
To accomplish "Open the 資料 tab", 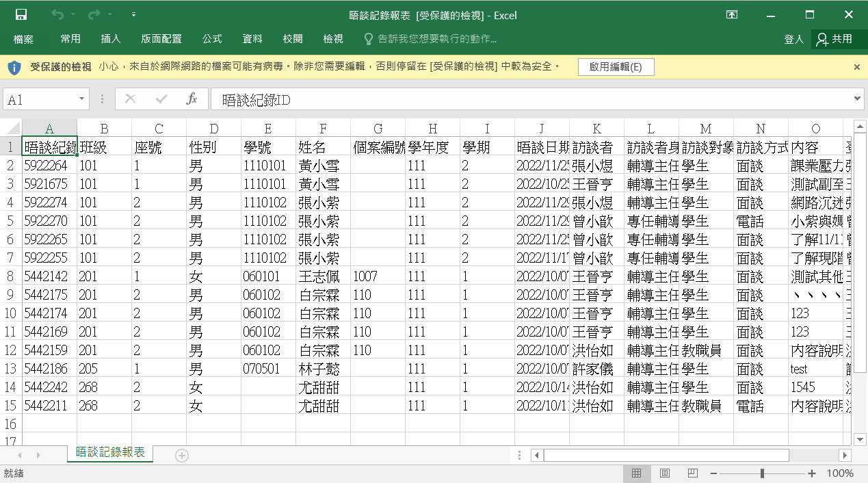I will [x=252, y=39].
